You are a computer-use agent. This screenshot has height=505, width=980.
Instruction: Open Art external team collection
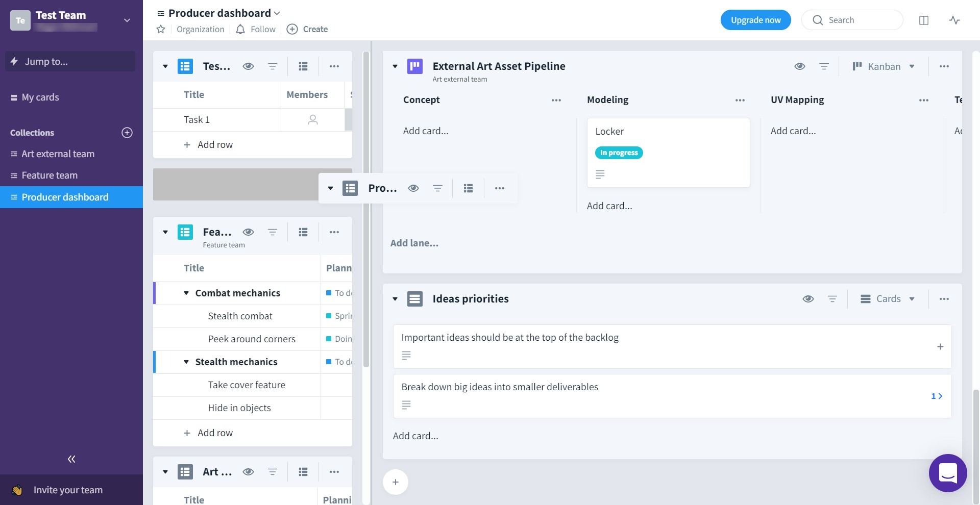click(58, 154)
